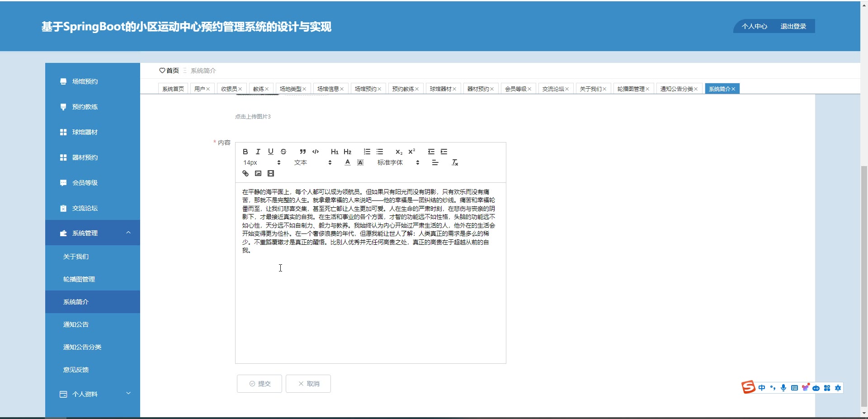Insert a blockquote
Viewport: 868px width, 419px height.
[303, 152]
